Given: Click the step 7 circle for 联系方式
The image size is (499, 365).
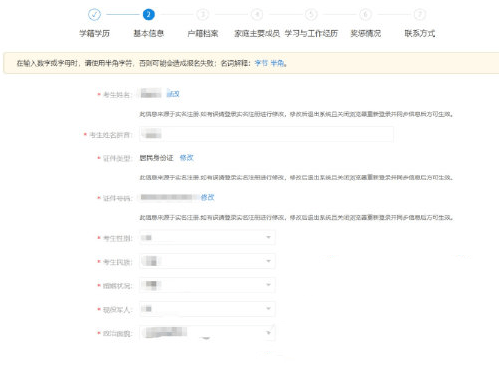Looking at the screenshot, I should click(420, 14).
